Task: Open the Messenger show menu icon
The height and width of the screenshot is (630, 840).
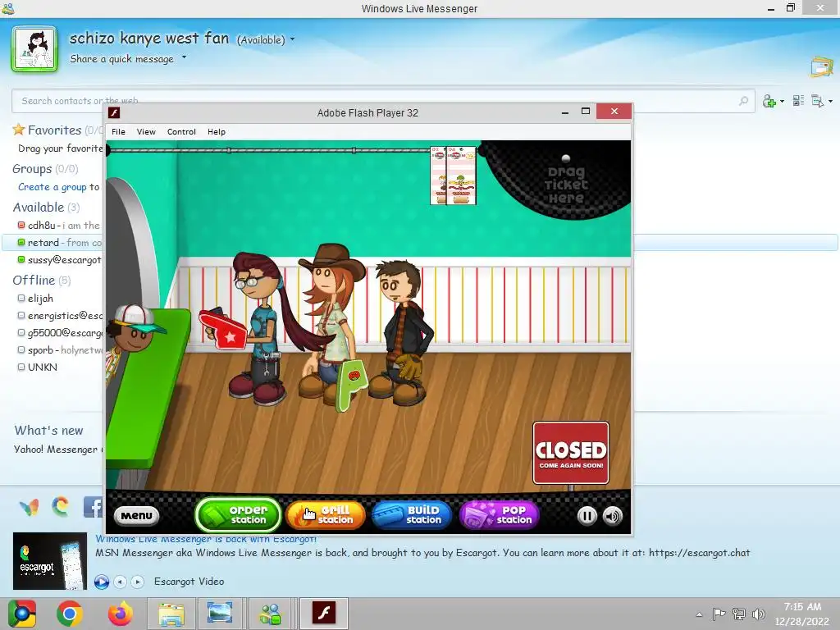Action: pos(817,101)
